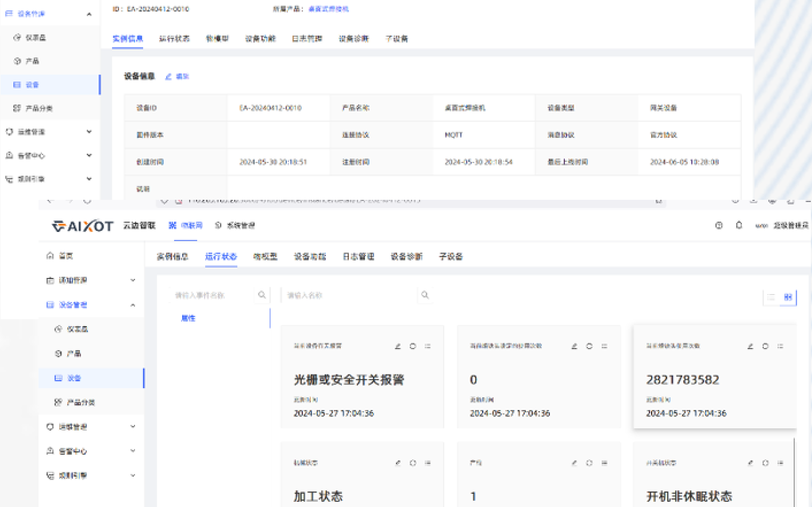Open 物模型 tab in upper window

pos(217,38)
